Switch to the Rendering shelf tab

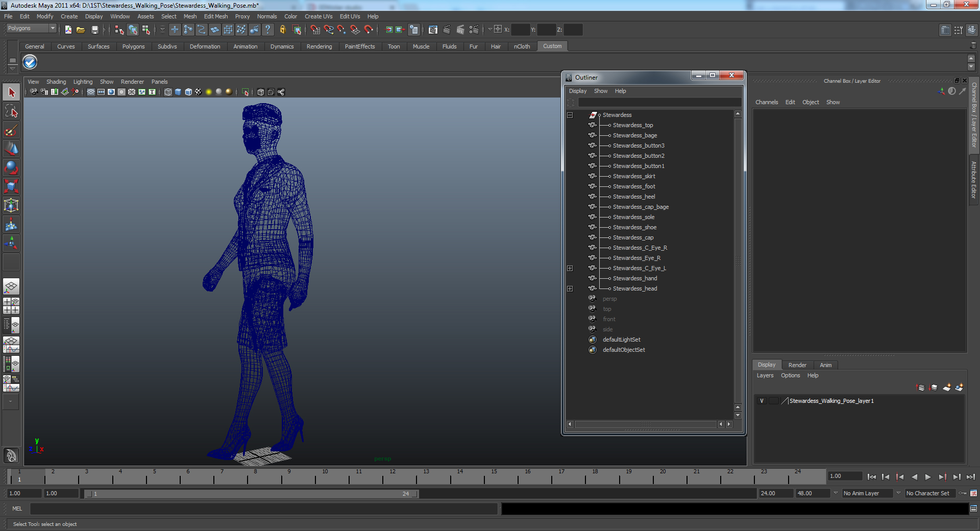[319, 46]
